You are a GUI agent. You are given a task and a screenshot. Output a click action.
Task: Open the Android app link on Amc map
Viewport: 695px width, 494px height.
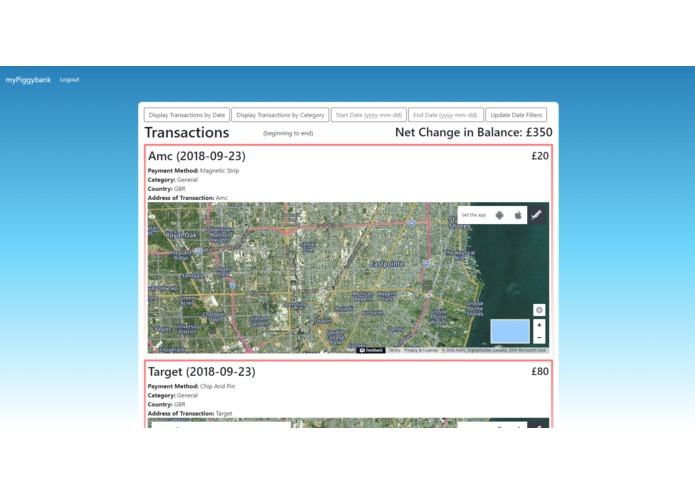(500, 215)
